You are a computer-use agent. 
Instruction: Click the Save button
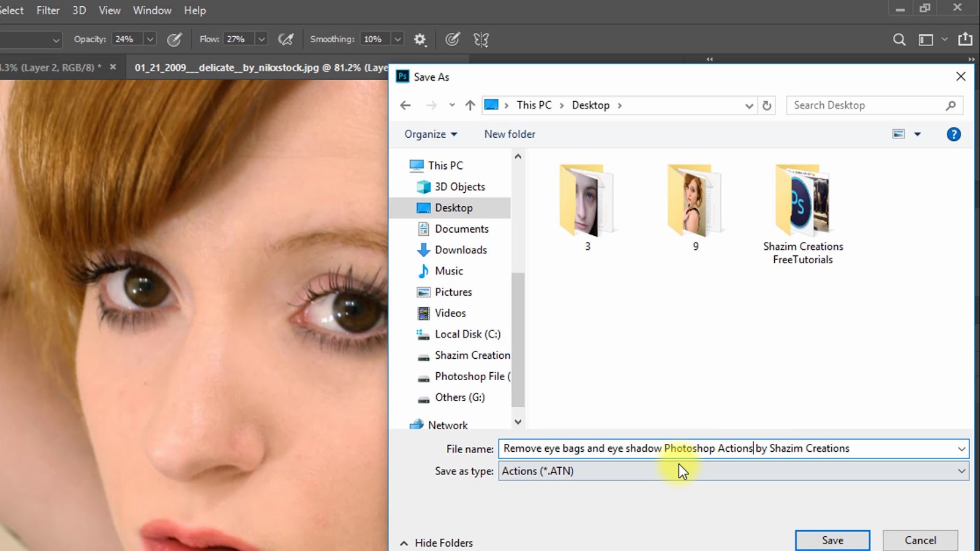[832, 541]
